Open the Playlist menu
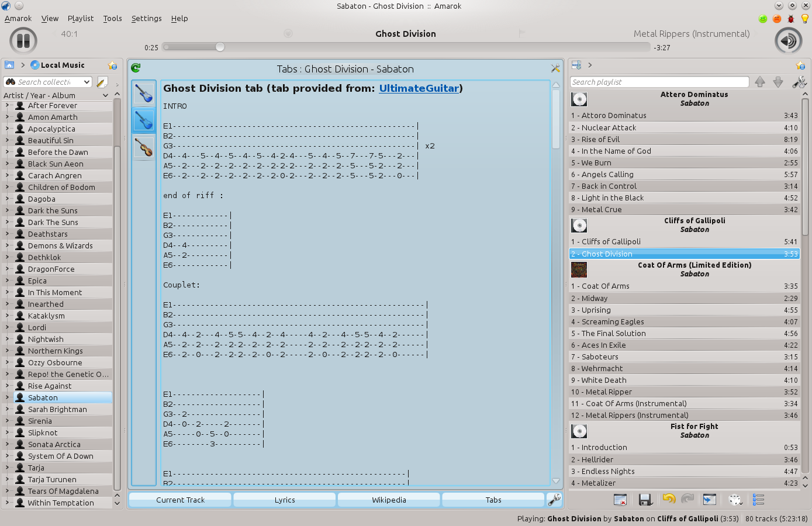 click(81, 18)
